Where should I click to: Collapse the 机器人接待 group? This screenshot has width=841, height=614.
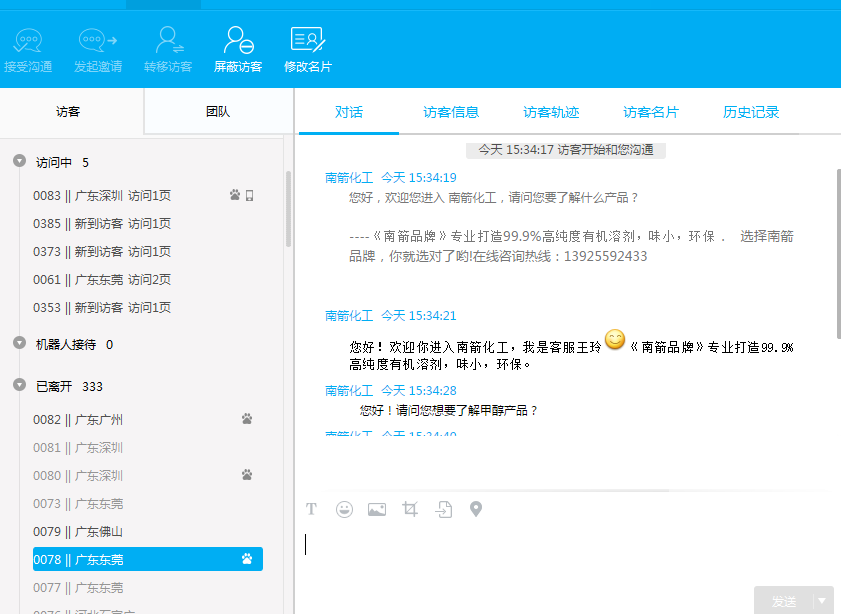coord(19,343)
